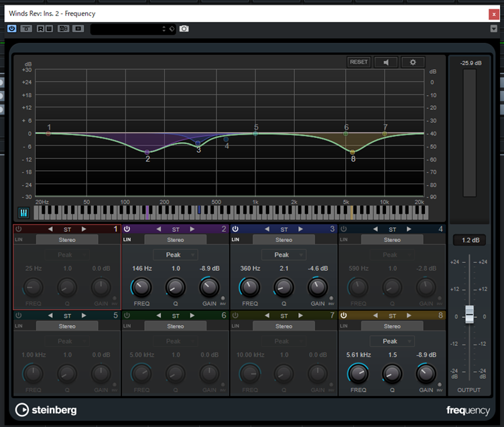Open EQ settings gear icon

tap(413, 62)
